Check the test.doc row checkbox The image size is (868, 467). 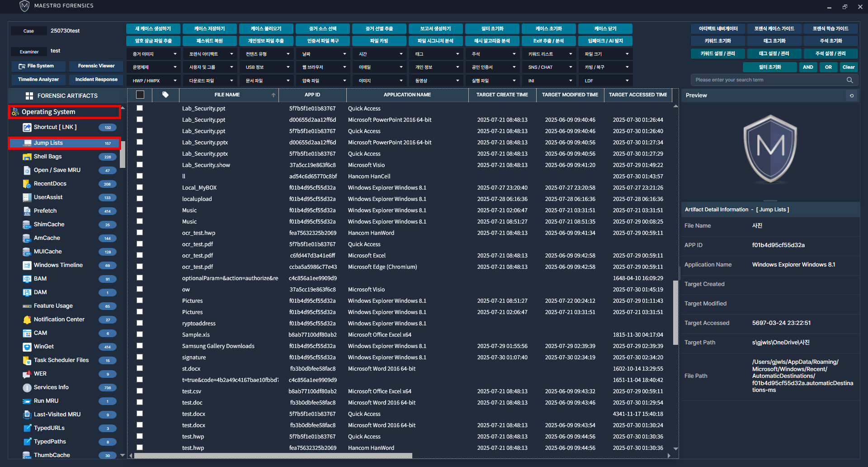140,402
